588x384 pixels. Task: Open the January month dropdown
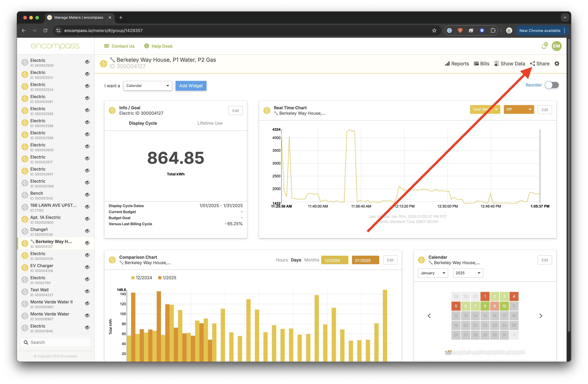coord(433,273)
